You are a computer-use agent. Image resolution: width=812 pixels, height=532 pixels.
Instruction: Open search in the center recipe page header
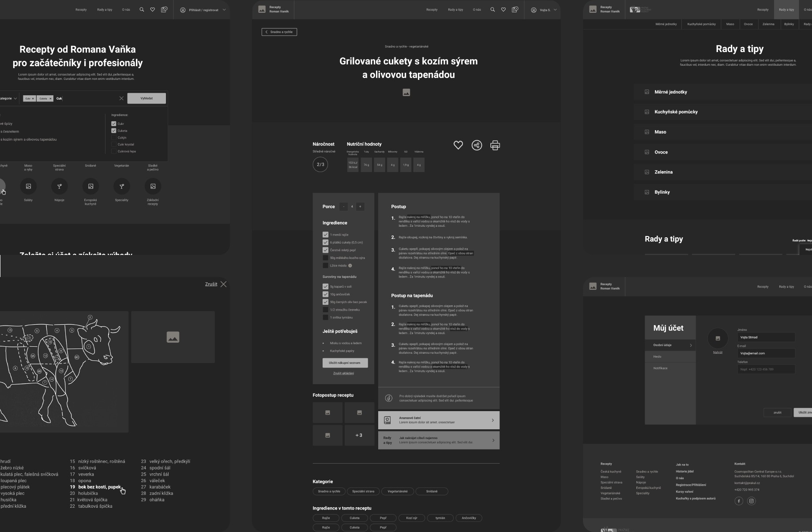point(492,9)
